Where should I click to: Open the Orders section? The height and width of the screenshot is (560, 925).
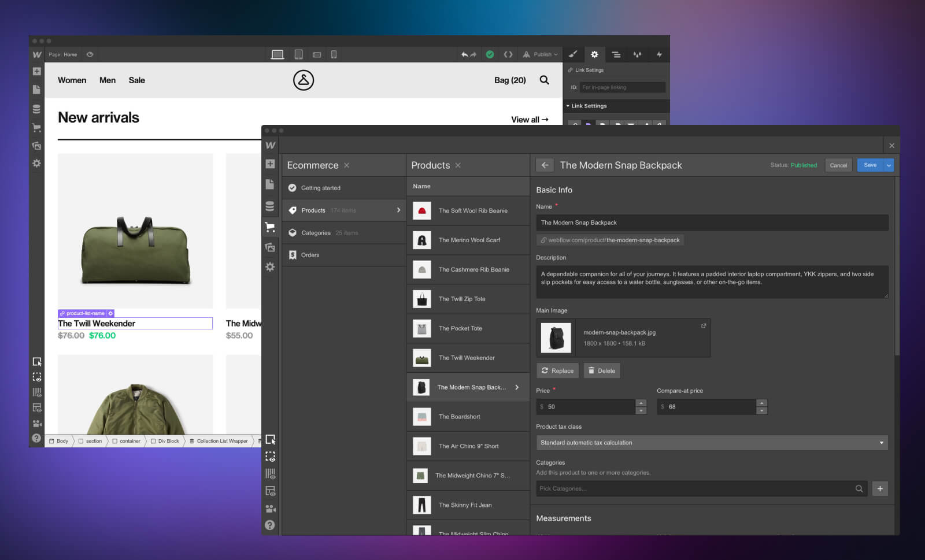point(344,255)
